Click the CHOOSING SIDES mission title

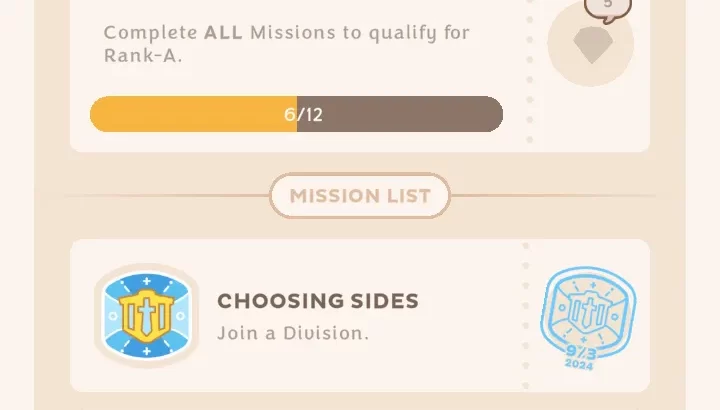(318, 301)
